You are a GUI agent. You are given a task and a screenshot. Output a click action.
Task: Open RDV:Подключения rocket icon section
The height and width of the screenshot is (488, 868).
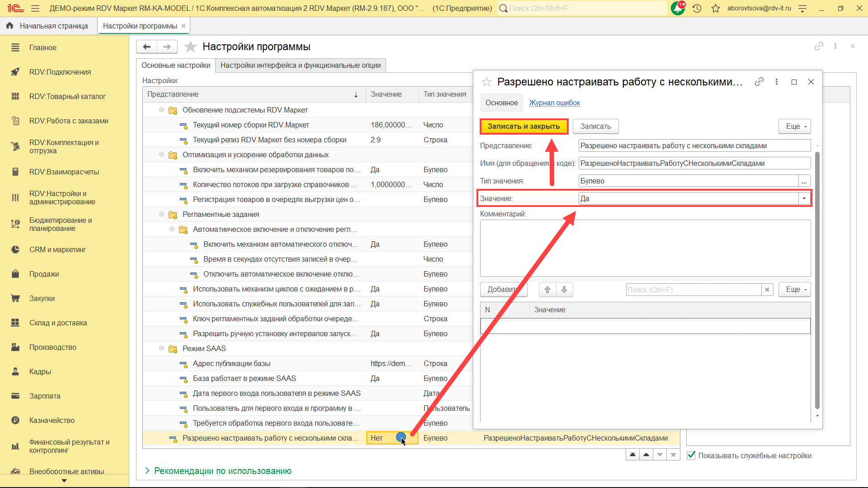[15, 72]
